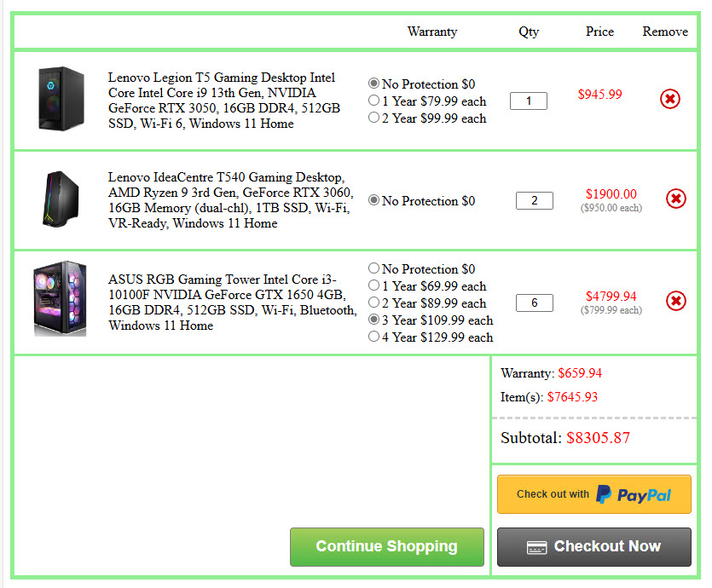This screenshot has height=588, width=712.
Task: Remove the Lenovo IdeaCentre T540 item
Action: pyautogui.click(x=675, y=199)
